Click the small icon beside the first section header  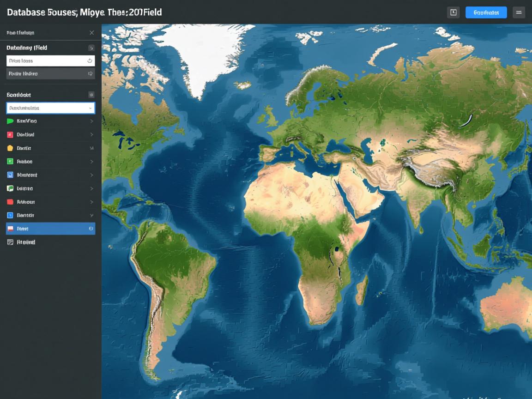(x=91, y=48)
